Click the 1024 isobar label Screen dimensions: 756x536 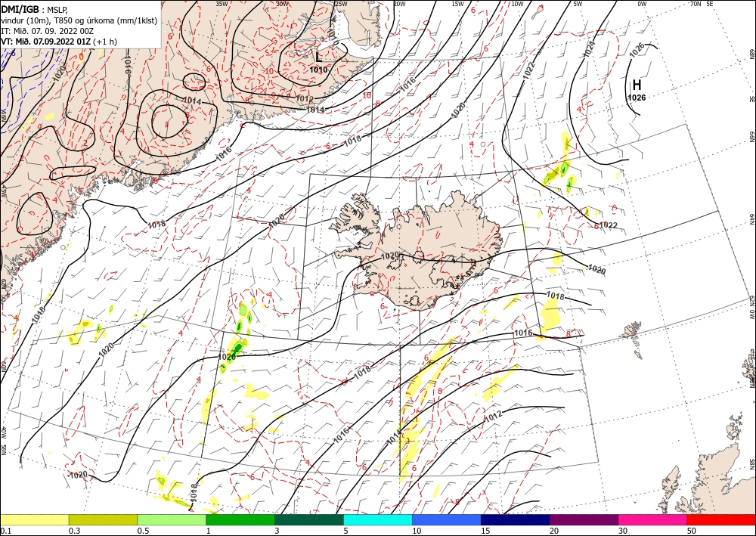[x=590, y=49]
